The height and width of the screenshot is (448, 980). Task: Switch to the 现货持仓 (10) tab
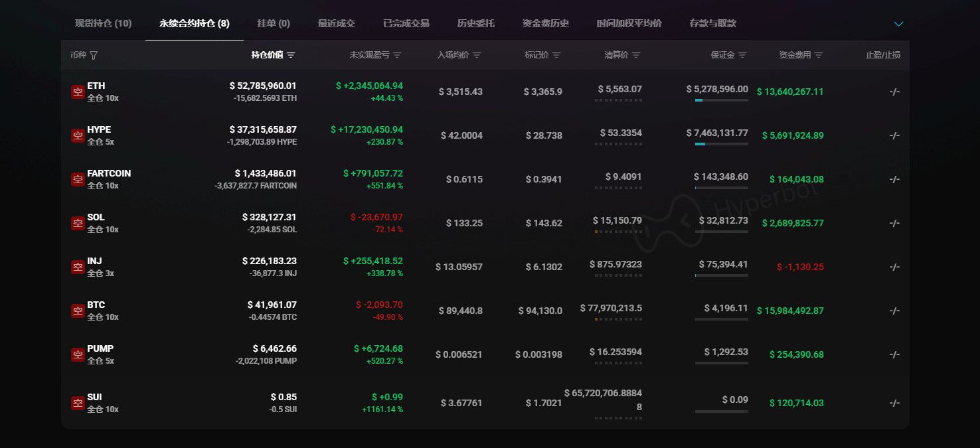103,23
